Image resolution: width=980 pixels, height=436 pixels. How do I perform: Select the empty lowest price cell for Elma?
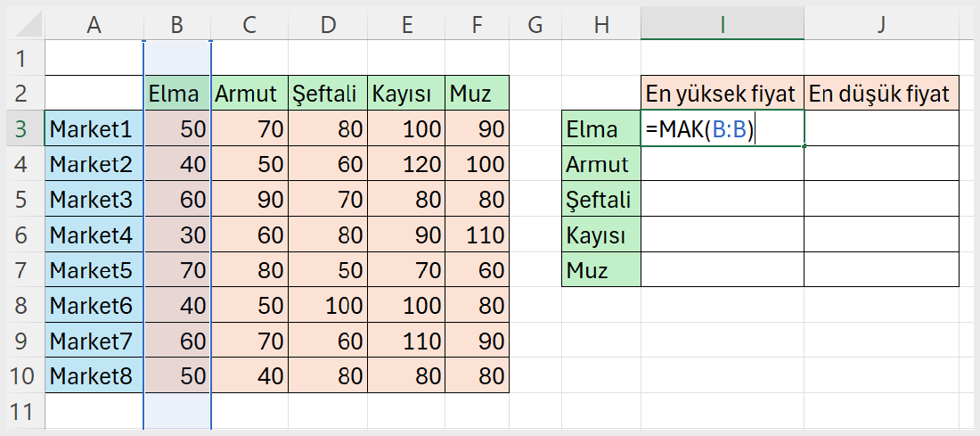[880, 129]
